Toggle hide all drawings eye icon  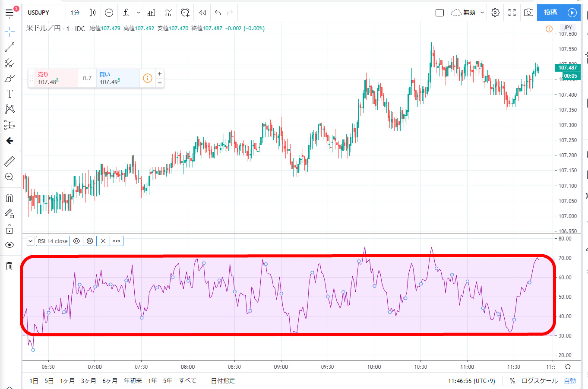[x=9, y=245]
